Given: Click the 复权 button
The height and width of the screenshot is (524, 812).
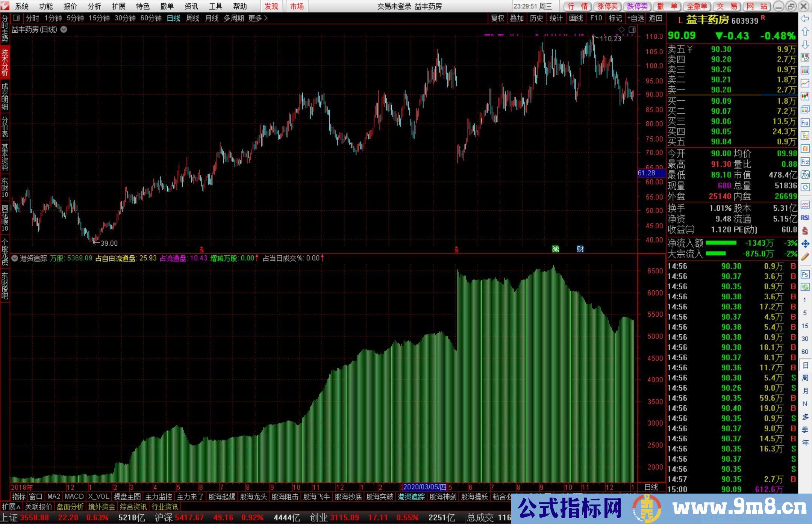Looking at the screenshot, I should 498,18.
